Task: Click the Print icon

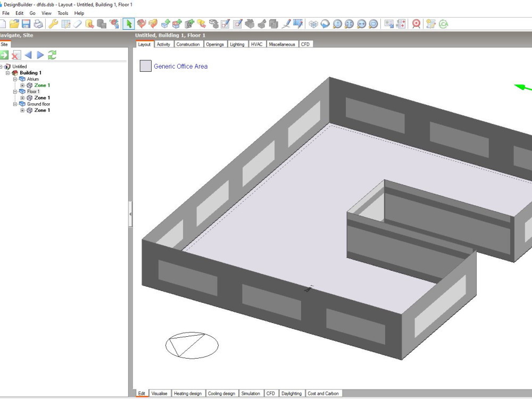Action: (38, 24)
